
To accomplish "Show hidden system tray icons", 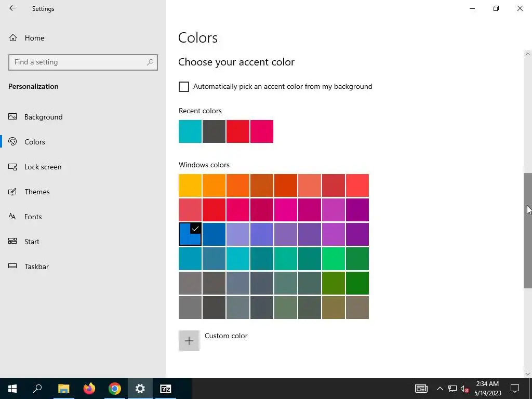I will [440, 389].
